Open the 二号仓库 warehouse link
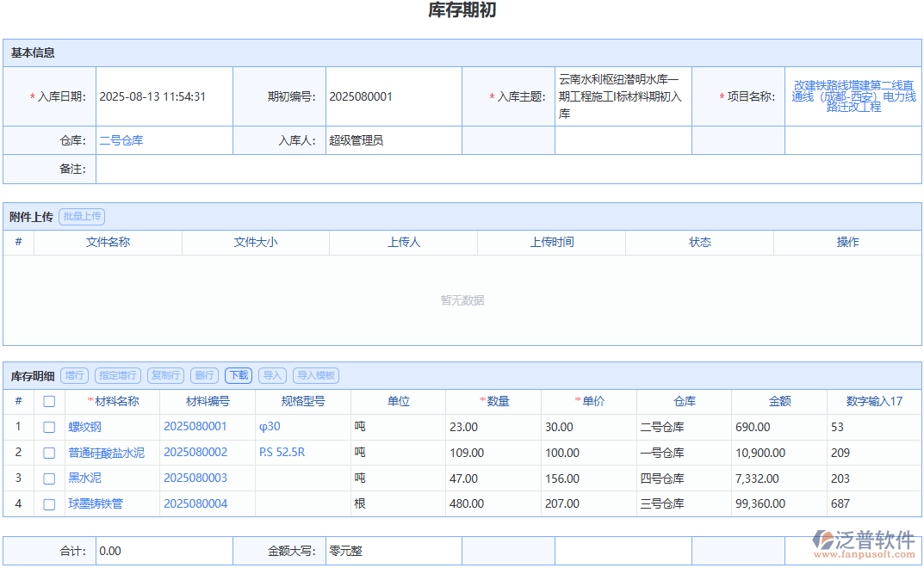This screenshot has height=568, width=924. click(x=121, y=140)
